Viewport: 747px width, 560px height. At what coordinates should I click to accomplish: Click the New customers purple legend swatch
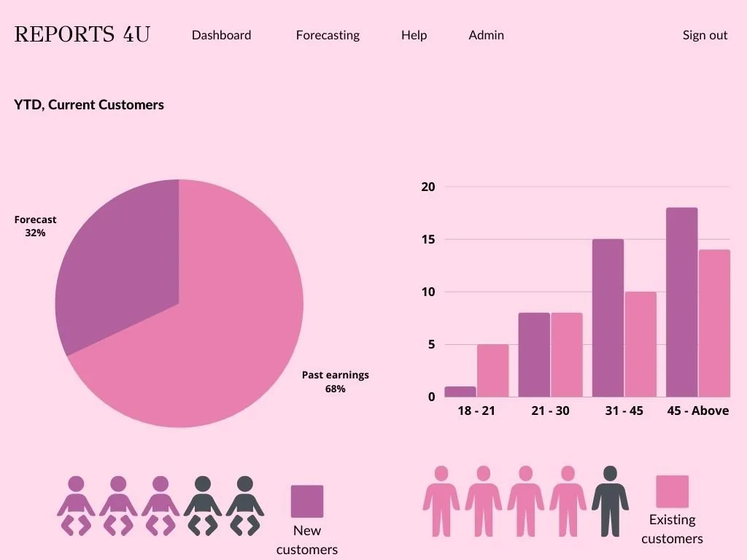pyautogui.click(x=307, y=501)
